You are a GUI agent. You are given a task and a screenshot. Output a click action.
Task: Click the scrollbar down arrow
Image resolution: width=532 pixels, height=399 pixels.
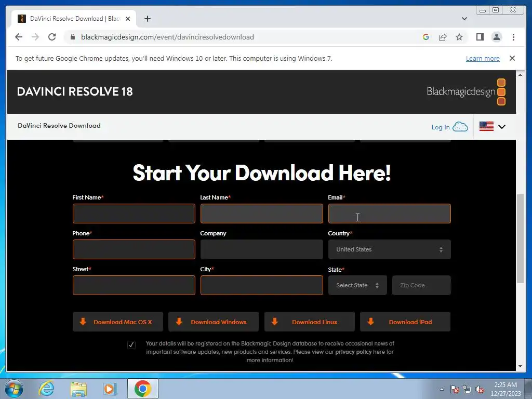click(x=520, y=366)
